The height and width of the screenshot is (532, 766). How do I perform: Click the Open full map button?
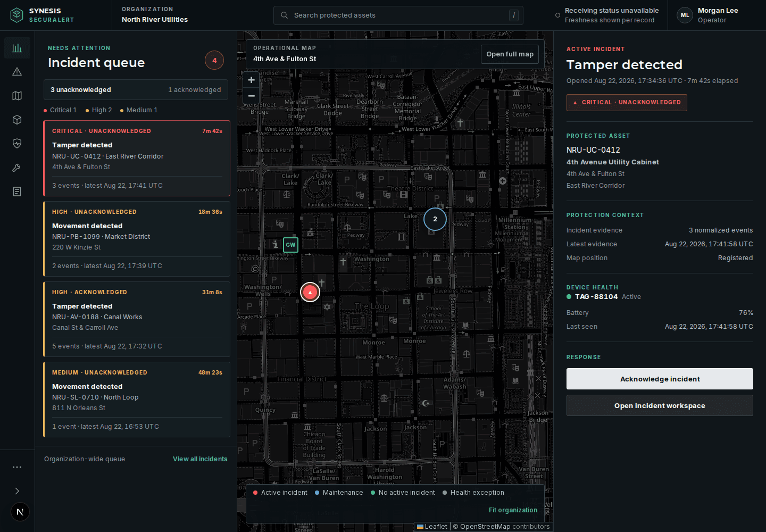[510, 54]
